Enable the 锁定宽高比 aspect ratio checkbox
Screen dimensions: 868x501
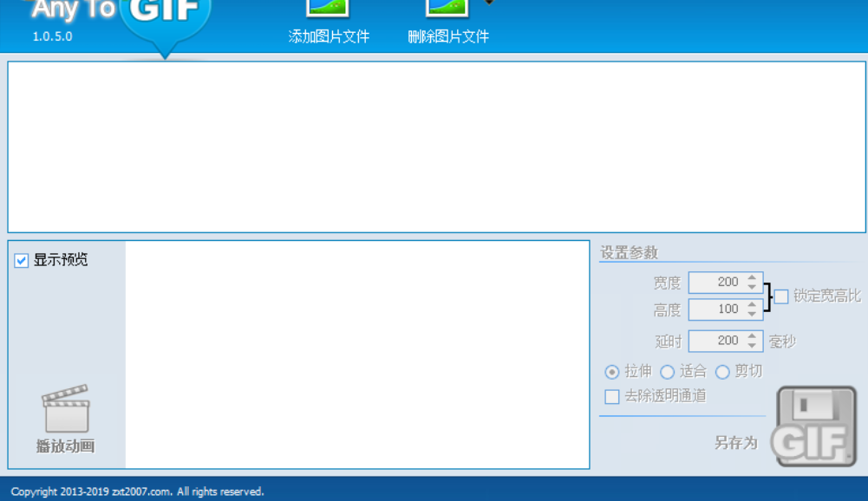(x=781, y=295)
